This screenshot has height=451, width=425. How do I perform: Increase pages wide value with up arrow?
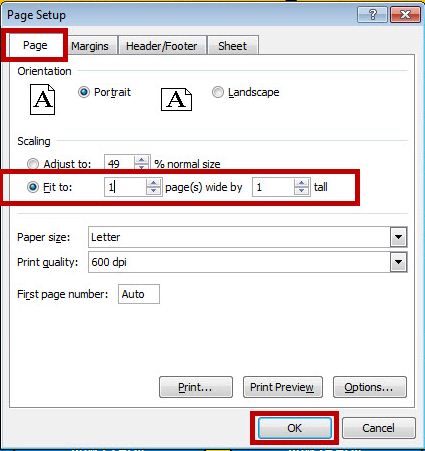pyautogui.click(x=153, y=183)
